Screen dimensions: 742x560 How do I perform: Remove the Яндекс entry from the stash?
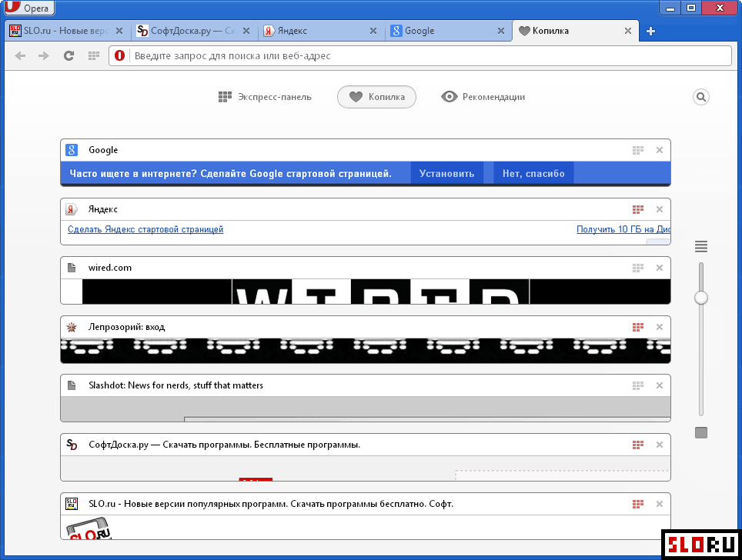point(660,209)
